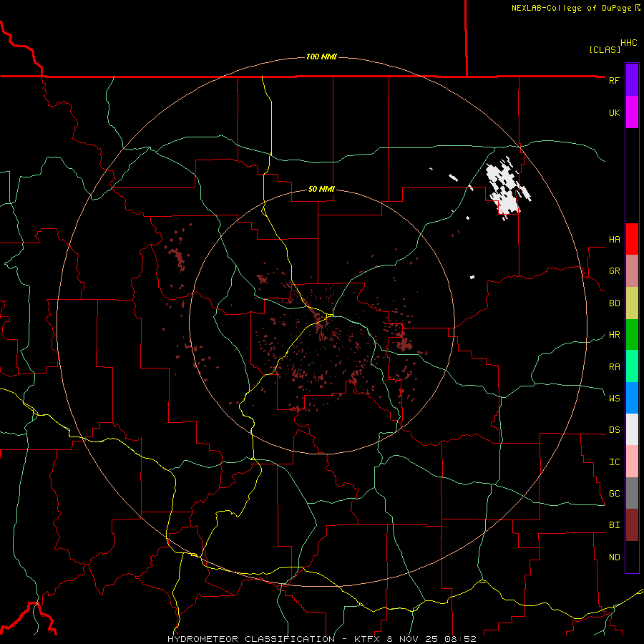Click the 50 NMI range ring label
The width and height of the screenshot is (644, 644).
click(321, 190)
